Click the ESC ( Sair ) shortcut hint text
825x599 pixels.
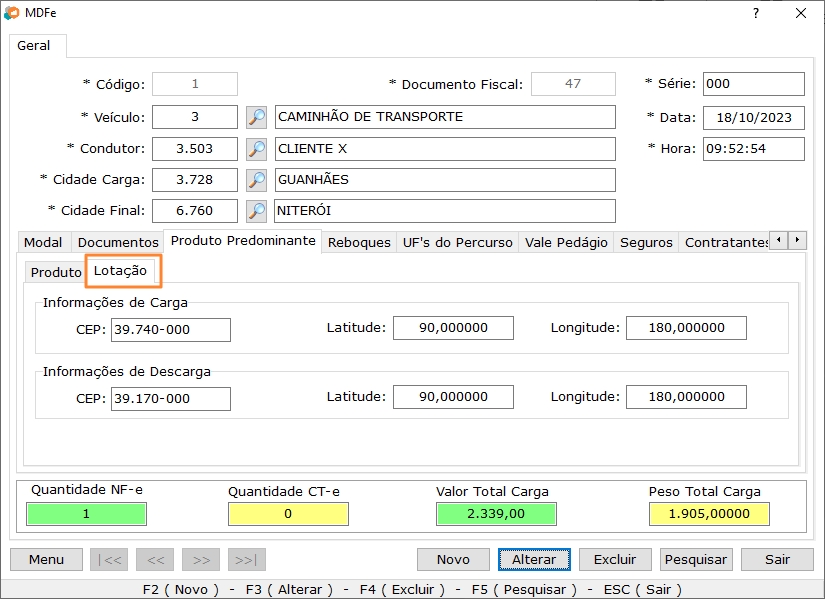[642, 590]
